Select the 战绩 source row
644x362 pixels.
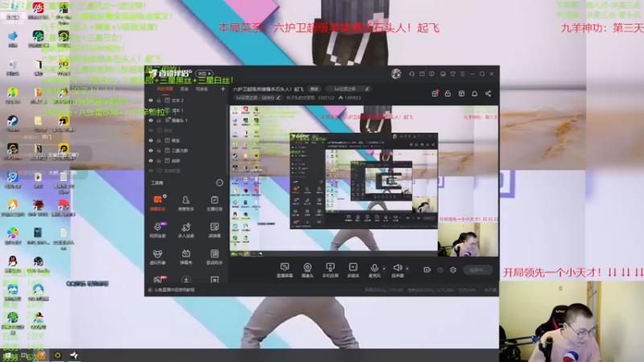[x=186, y=160]
